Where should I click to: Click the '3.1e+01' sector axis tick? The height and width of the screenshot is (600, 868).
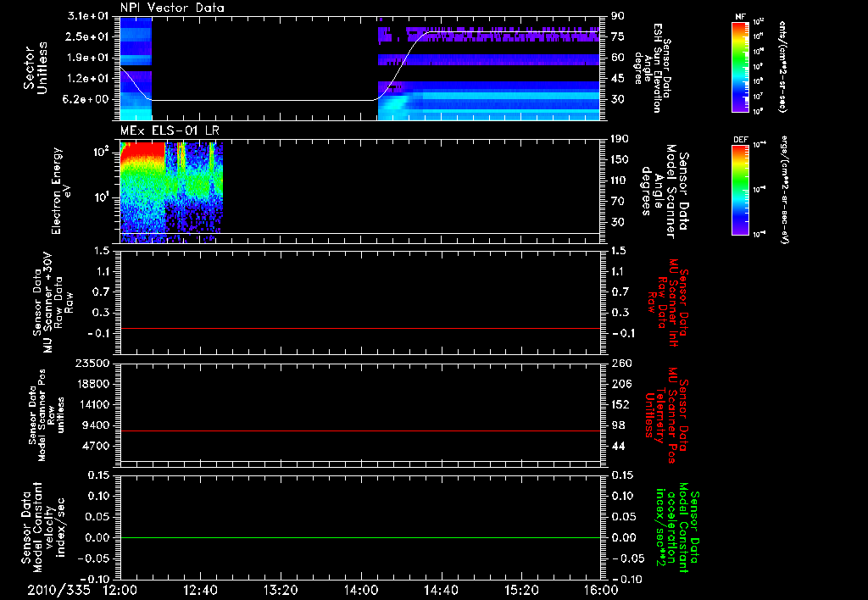[x=88, y=16]
